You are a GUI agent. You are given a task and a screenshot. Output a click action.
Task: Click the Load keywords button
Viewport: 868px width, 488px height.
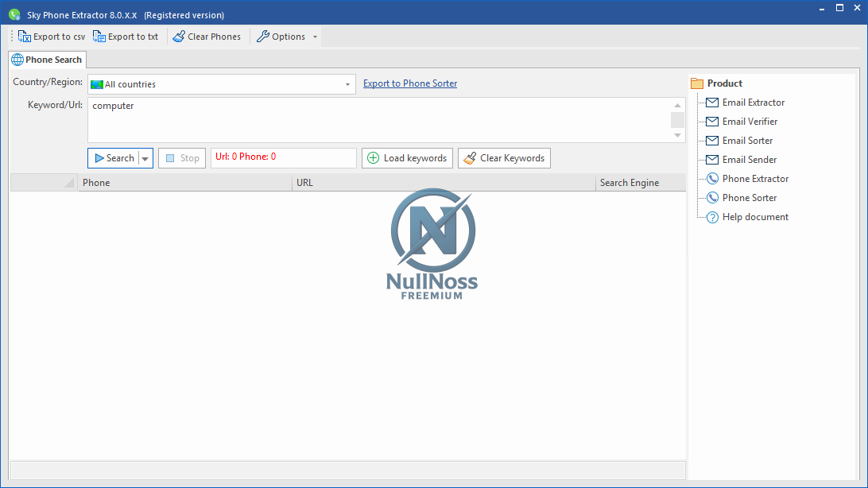click(407, 158)
